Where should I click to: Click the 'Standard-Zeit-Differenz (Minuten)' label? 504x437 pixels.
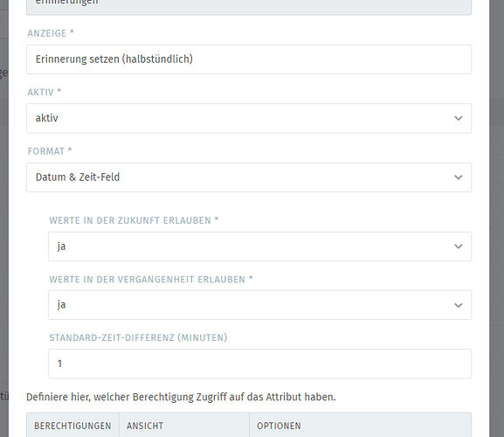click(x=138, y=337)
